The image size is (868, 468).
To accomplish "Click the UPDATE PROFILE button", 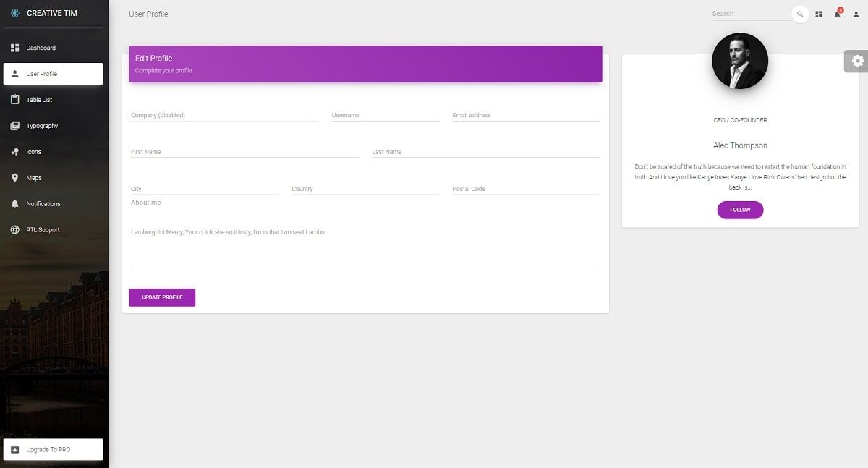I will coord(162,297).
